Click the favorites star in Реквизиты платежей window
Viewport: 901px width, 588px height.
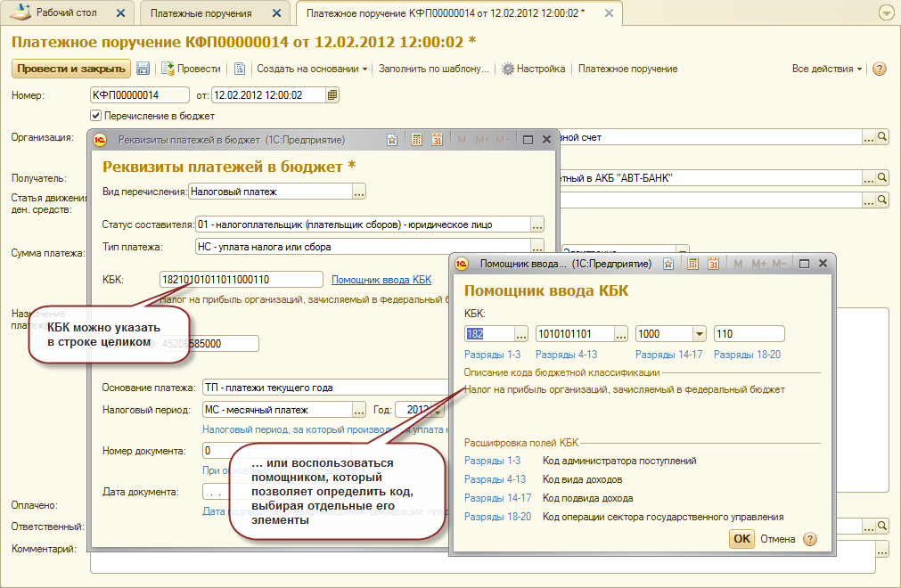click(392, 140)
